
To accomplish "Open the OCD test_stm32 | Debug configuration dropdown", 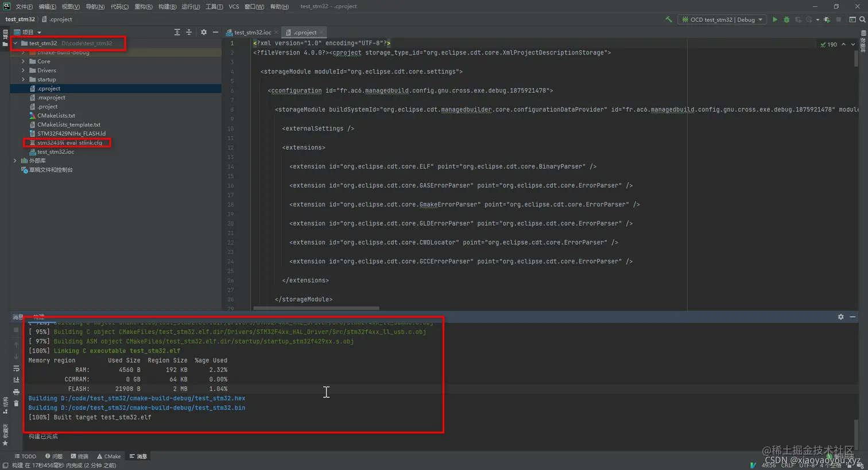I will pyautogui.click(x=723, y=20).
